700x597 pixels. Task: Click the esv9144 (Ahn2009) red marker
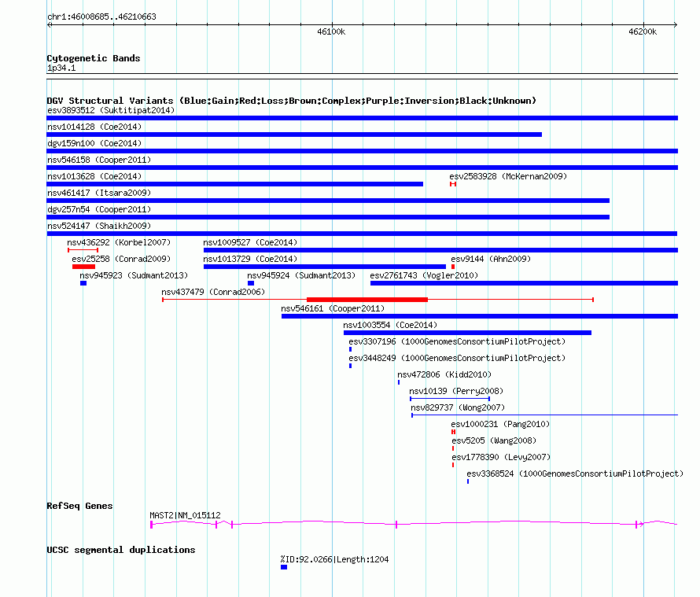tap(453, 267)
